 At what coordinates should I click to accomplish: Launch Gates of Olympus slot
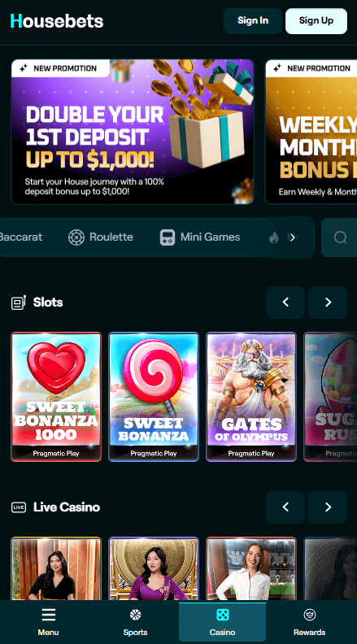251,397
